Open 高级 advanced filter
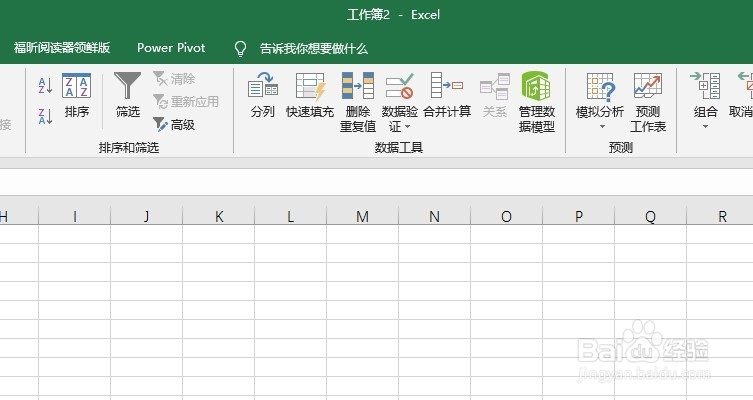Image resolution: width=753 pixels, height=400 pixels. [x=174, y=125]
